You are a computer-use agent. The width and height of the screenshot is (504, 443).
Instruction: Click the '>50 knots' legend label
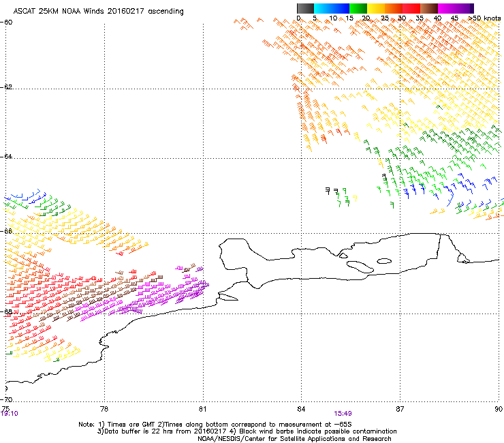pyautogui.click(x=485, y=18)
